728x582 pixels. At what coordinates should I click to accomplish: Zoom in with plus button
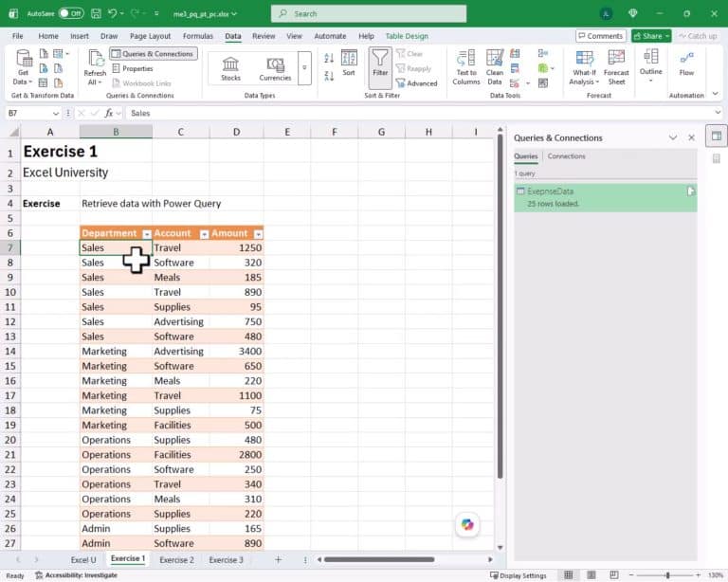(x=698, y=575)
